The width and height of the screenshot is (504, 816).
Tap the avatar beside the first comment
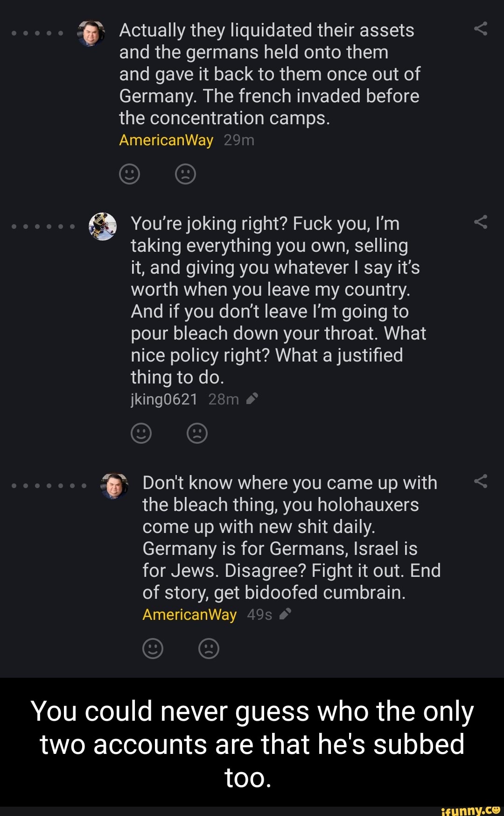click(x=91, y=33)
